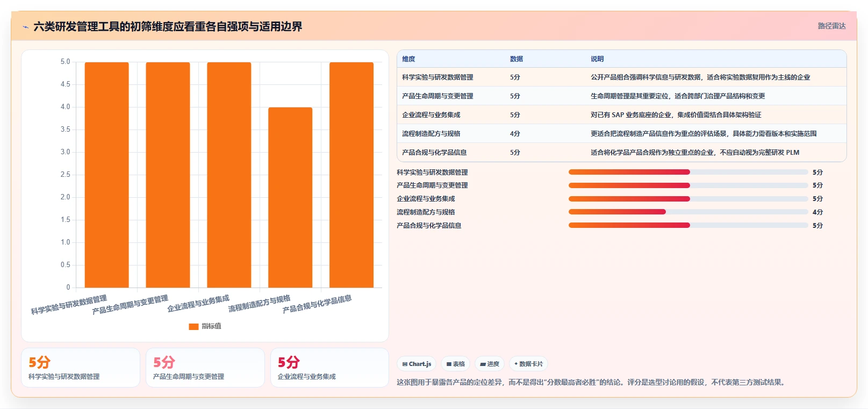Click description starting 公开产品组合强调科学信息

(700, 77)
